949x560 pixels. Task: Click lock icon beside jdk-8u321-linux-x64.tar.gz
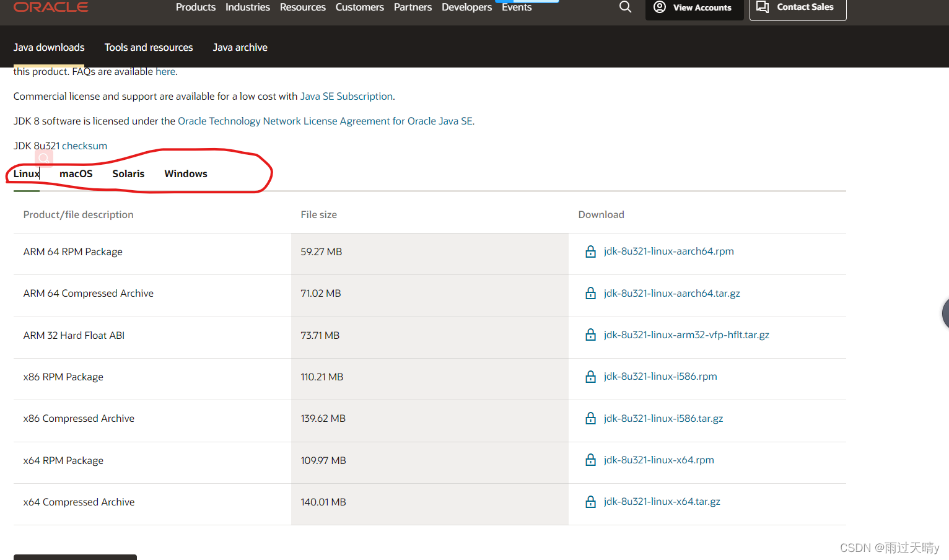(591, 502)
